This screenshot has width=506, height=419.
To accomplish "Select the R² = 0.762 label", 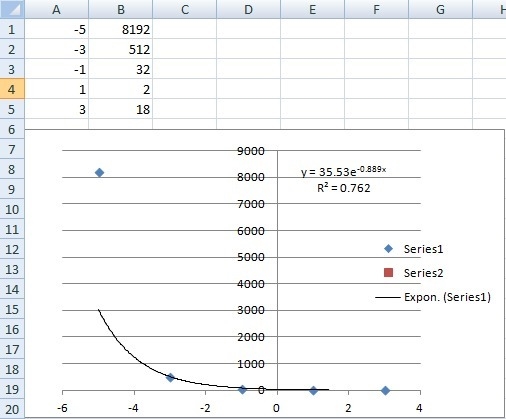I will (x=344, y=188).
